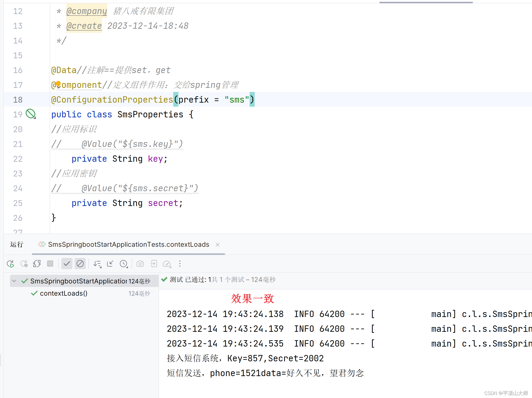Rerun the contextLoads test
Screen dimensions: 532x398
(10, 264)
